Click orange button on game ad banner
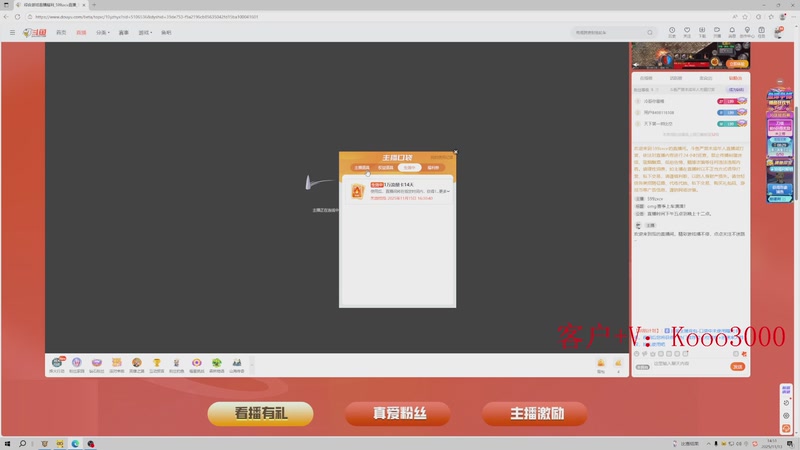The height and width of the screenshot is (450, 800). pyautogui.click(x=737, y=64)
